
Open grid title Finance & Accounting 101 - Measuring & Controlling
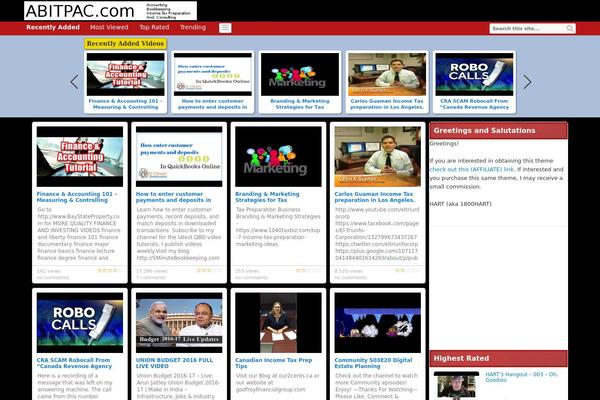77,197
